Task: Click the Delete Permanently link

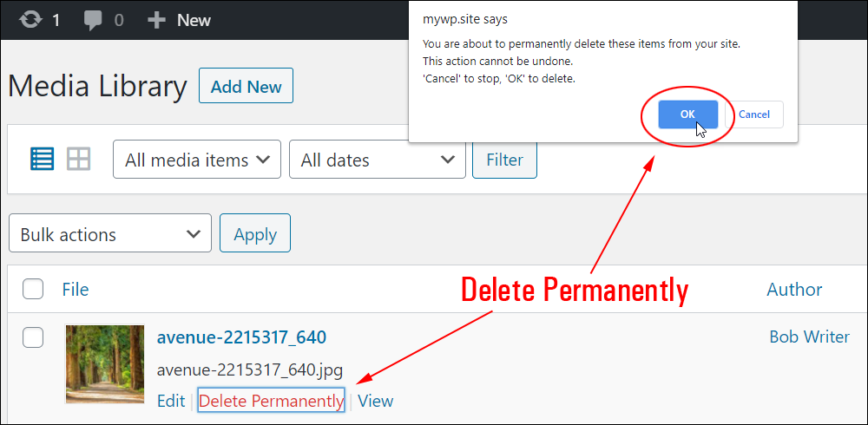Action: click(x=271, y=400)
